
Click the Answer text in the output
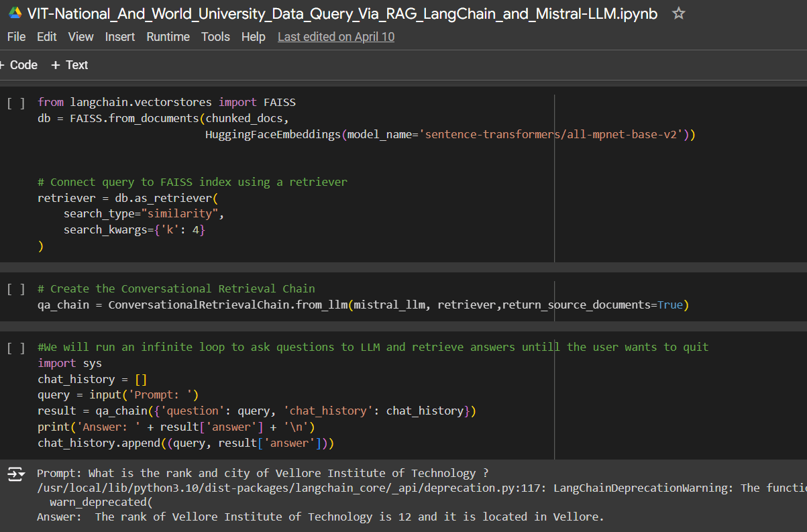[x=60, y=517]
